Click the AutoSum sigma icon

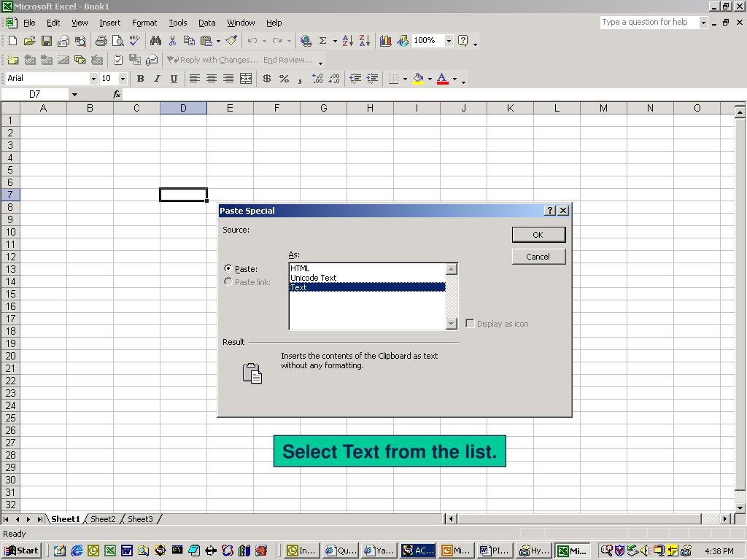coord(322,41)
